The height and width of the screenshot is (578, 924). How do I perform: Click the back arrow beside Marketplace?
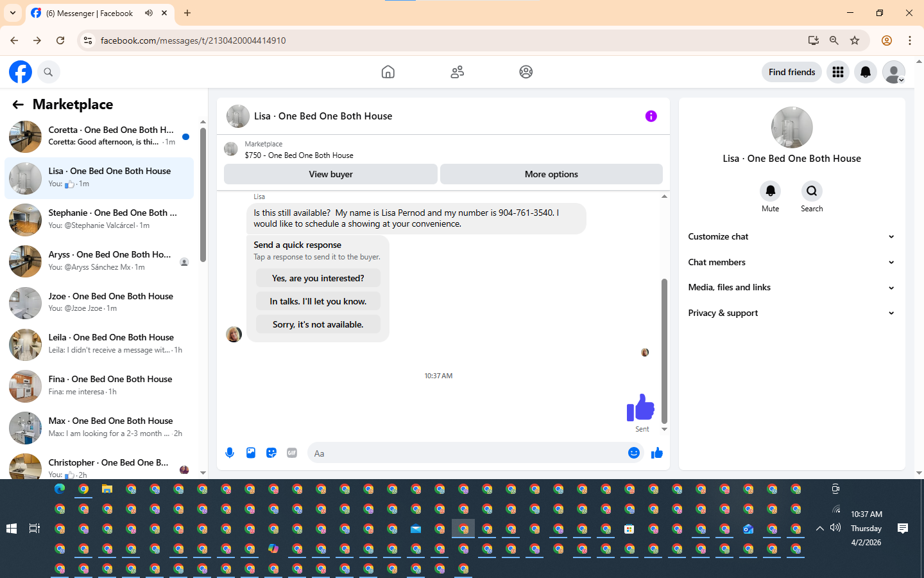pos(18,105)
